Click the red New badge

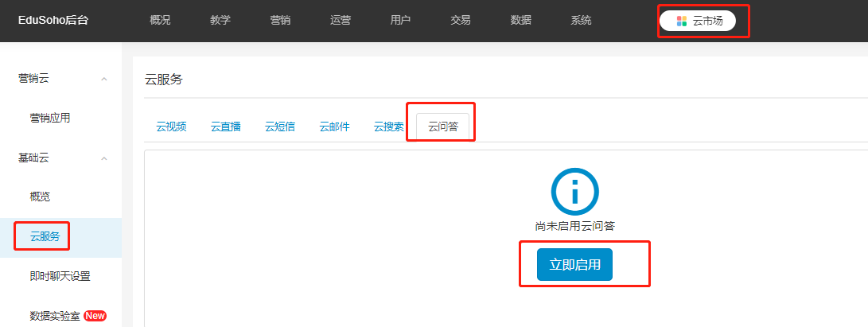(95, 316)
